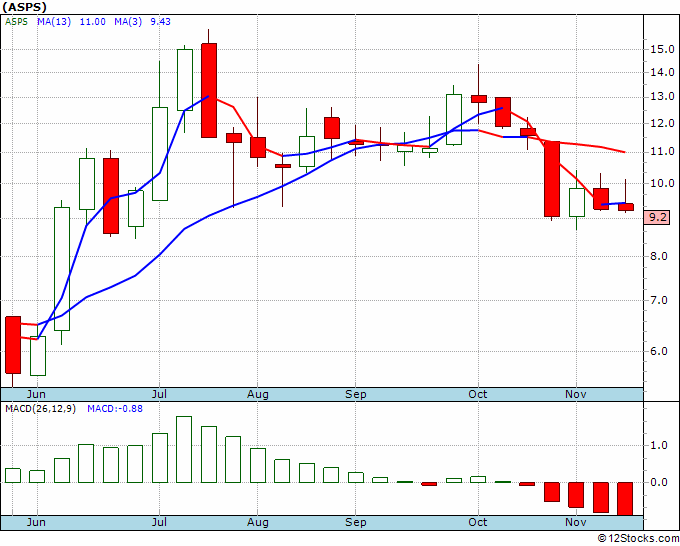Viewport: 680px width, 546px height.
Task: Click the 11.0 price axis label
Action: tap(662, 152)
